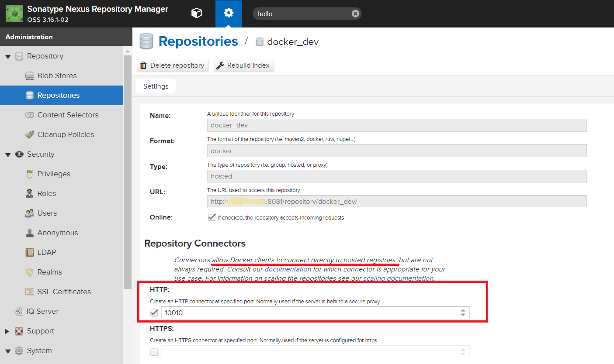Open the Settings tab
614x364 pixels.
[156, 86]
